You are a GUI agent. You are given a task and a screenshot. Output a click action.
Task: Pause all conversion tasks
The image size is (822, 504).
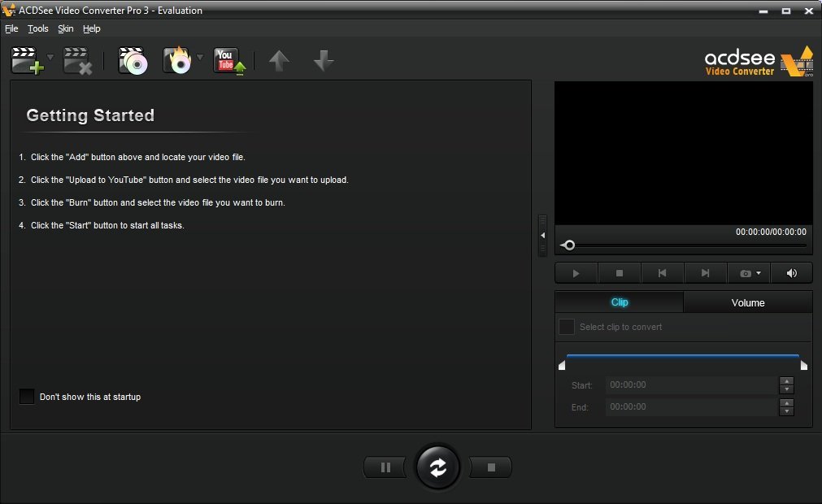tap(385, 467)
